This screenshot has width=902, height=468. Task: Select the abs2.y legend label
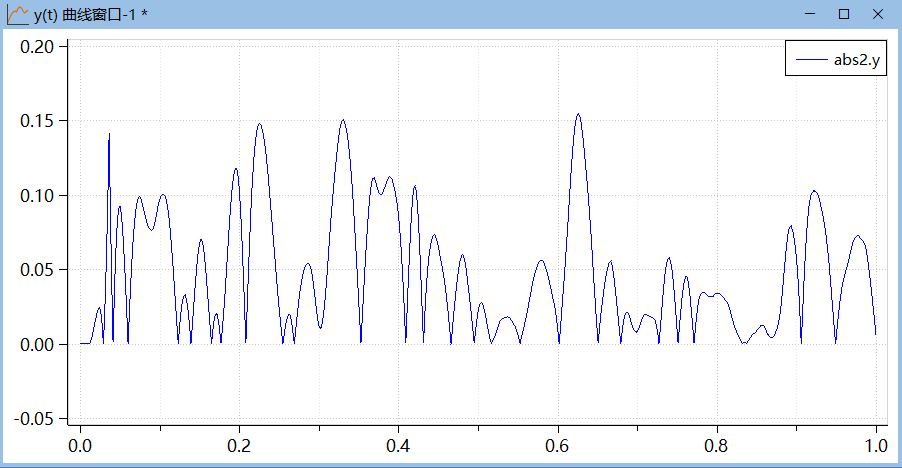coord(856,60)
